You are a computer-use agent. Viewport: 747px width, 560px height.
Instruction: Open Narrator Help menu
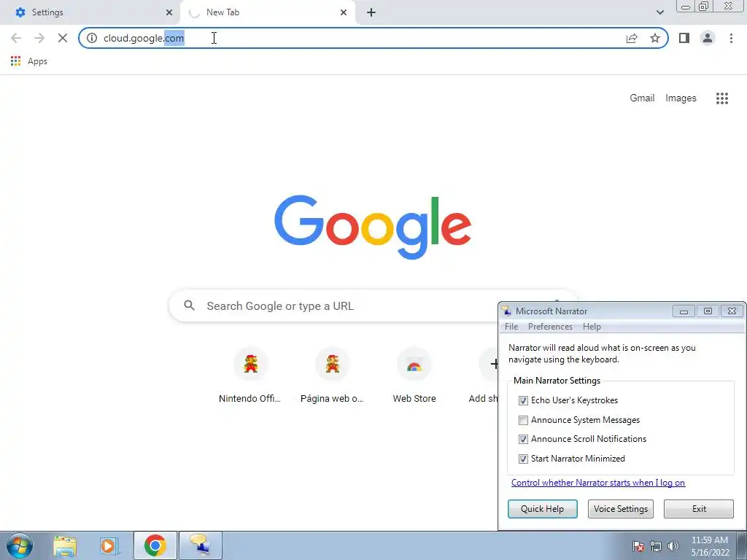(592, 327)
